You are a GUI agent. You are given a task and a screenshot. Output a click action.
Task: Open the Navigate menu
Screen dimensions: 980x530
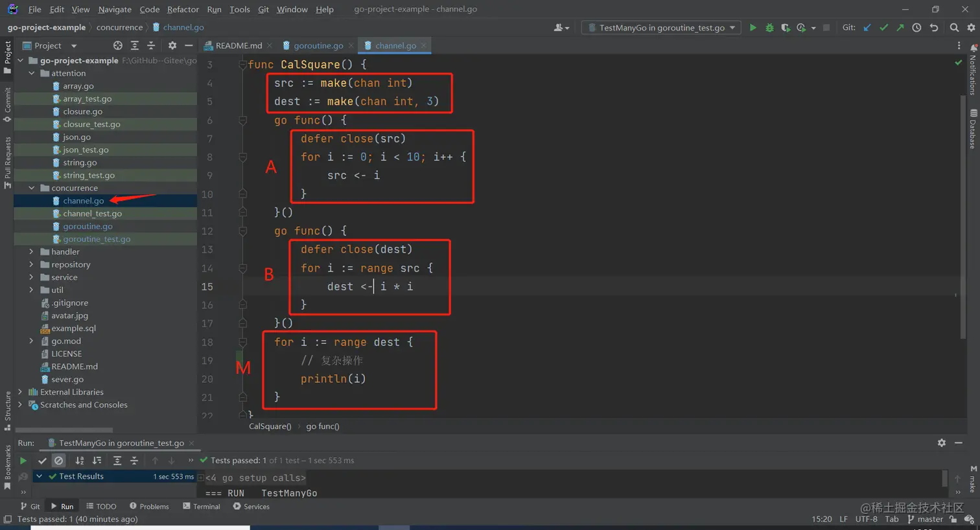(115, 9)
